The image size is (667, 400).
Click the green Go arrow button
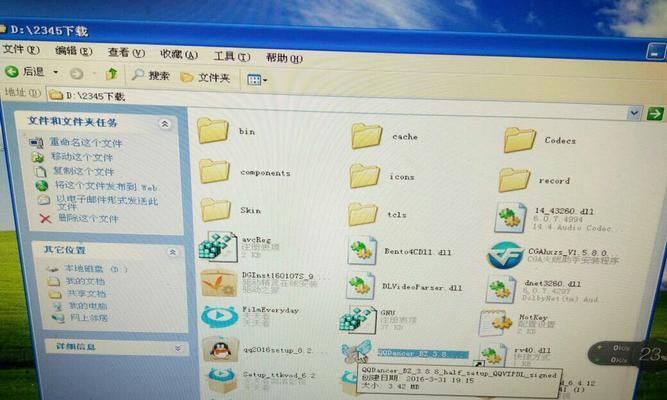(655, 114)
